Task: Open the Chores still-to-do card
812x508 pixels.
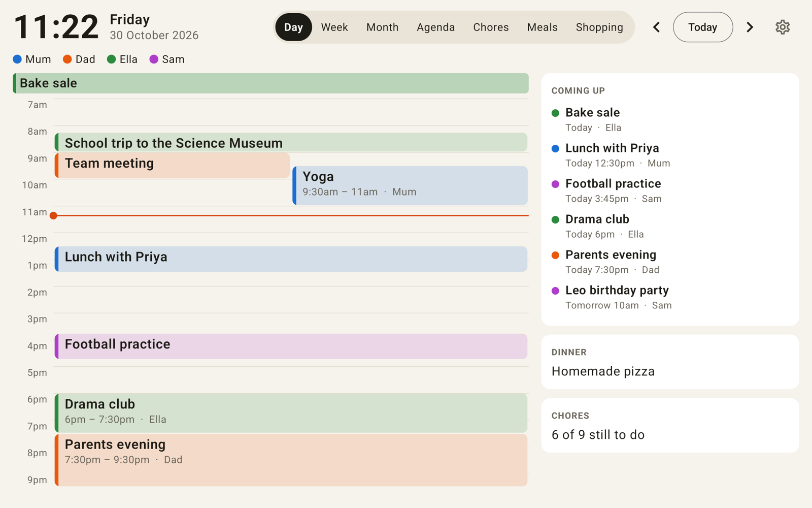Action: pyautogui.click(x=670, y=426)
